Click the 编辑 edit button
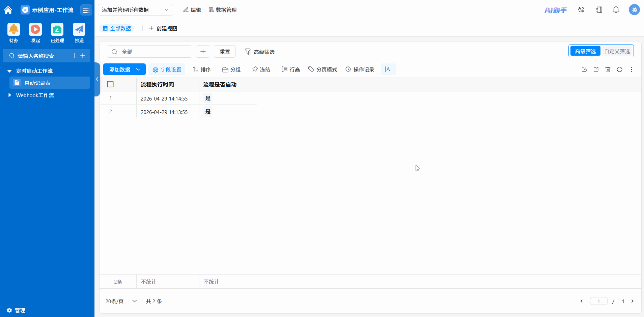Image resolution: width=644 pixels, height=317 pixels. click(x=192, y=10)
